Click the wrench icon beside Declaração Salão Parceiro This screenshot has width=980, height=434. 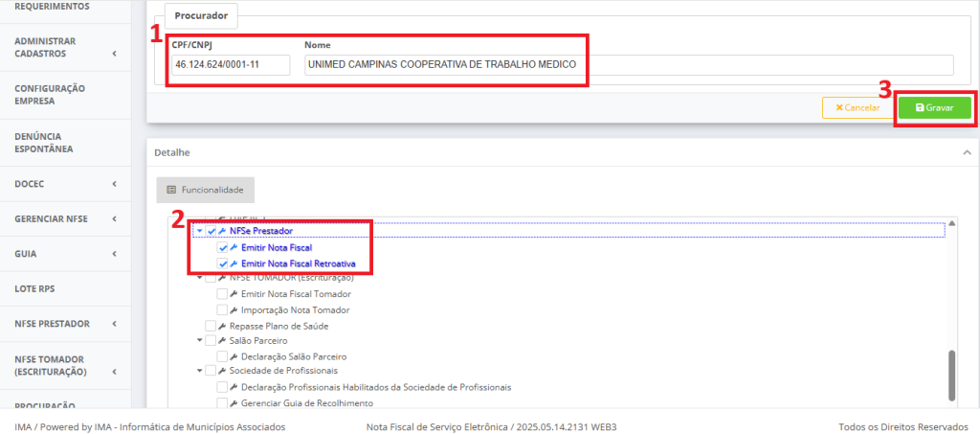point(234,356)
